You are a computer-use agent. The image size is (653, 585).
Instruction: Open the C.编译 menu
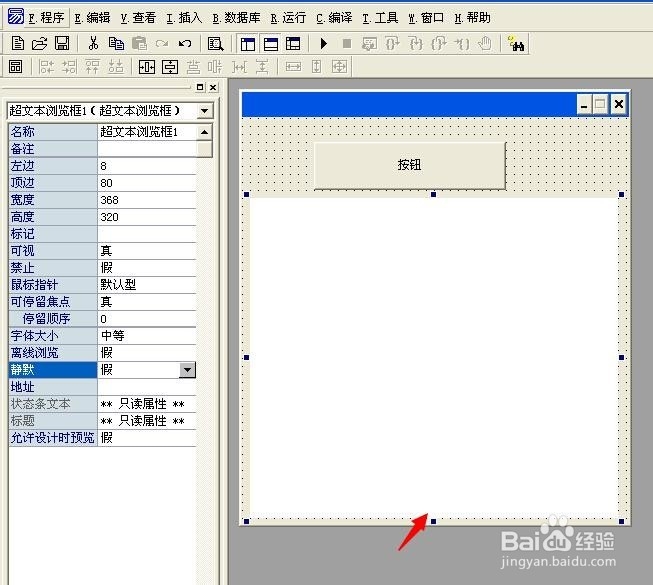pos(334,18)
